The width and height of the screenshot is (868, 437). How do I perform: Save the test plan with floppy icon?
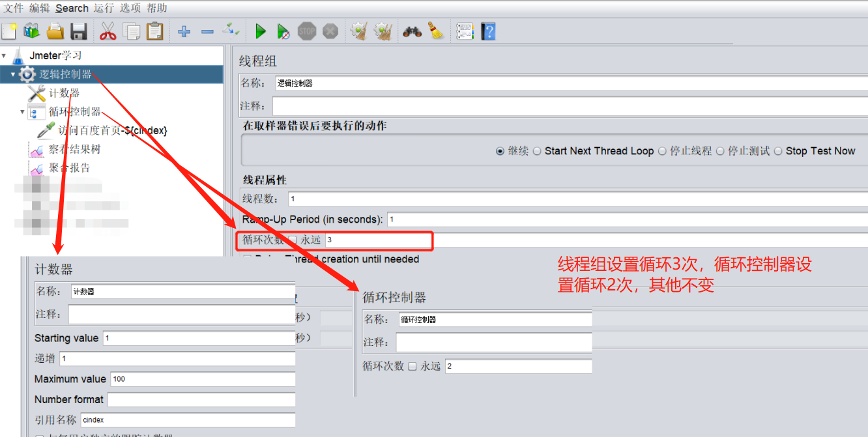pyautogui.click(x=79, y=31)
